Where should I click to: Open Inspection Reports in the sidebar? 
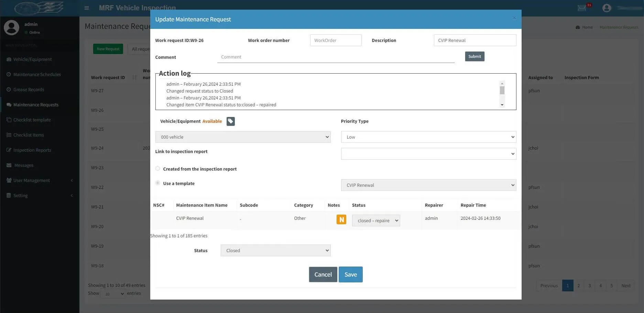click(x=32, y=150)
